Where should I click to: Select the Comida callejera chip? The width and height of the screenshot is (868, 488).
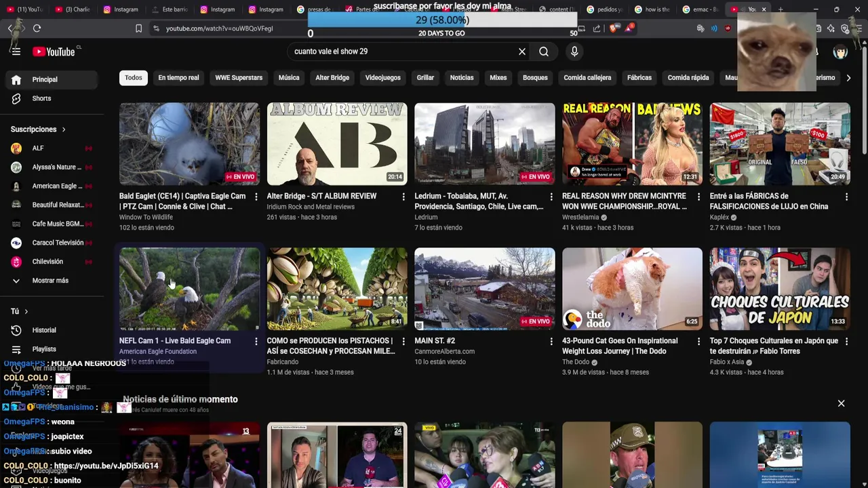(x=587, y=78)
